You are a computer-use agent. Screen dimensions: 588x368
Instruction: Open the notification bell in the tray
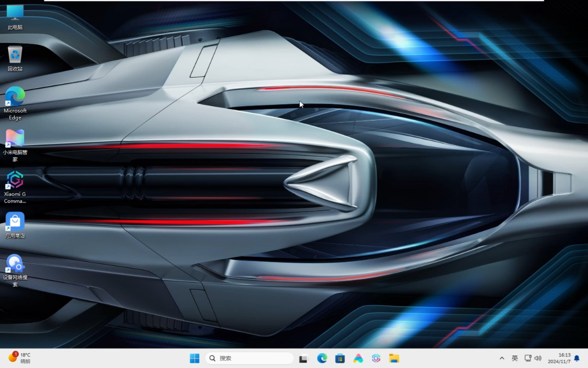(577, 358)
